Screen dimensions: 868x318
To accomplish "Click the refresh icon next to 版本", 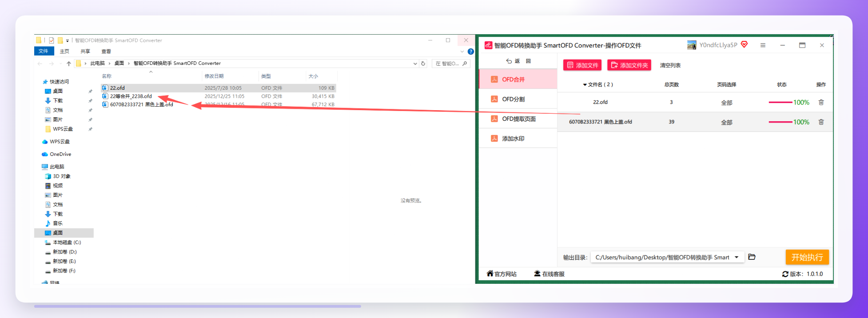I will click(785, 274).
